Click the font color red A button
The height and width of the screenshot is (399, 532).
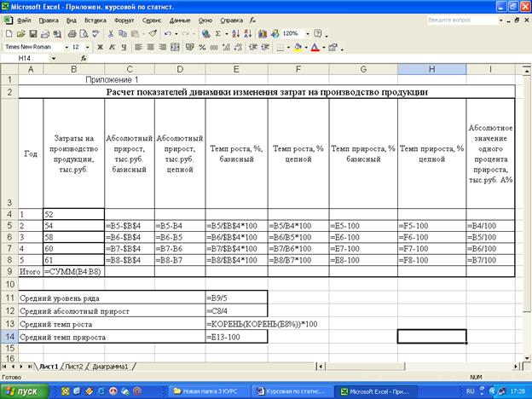point(315,47)
